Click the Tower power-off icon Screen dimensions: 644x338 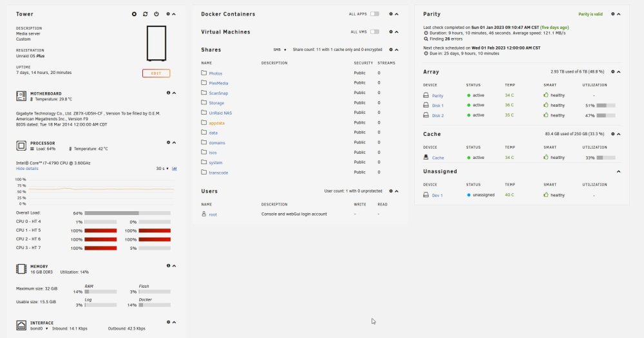pyautogui.click(x=156, y=14)
